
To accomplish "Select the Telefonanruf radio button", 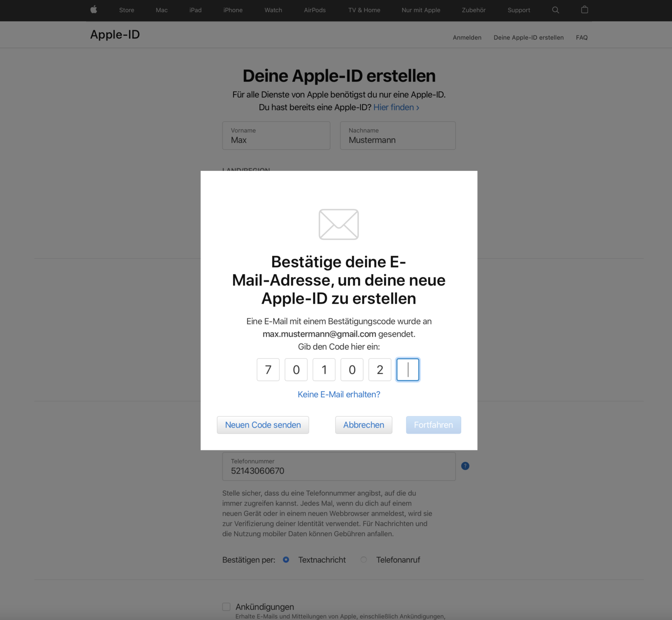I will [363, 560].
